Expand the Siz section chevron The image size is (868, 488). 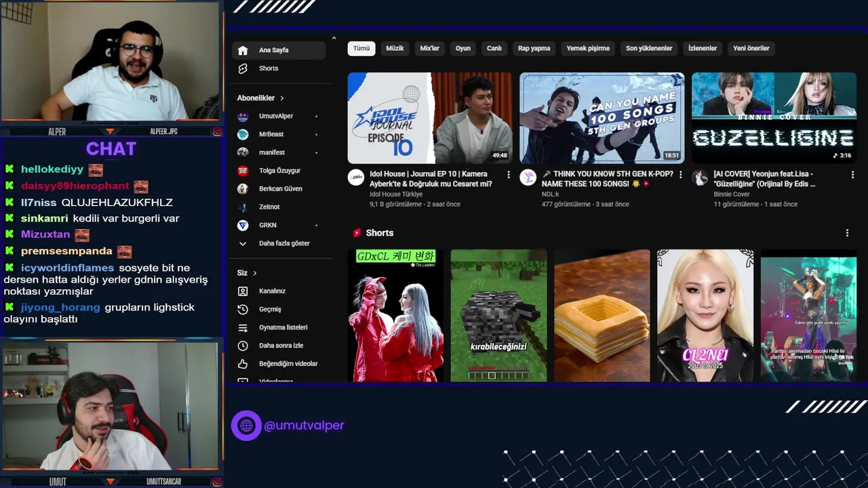255,273
